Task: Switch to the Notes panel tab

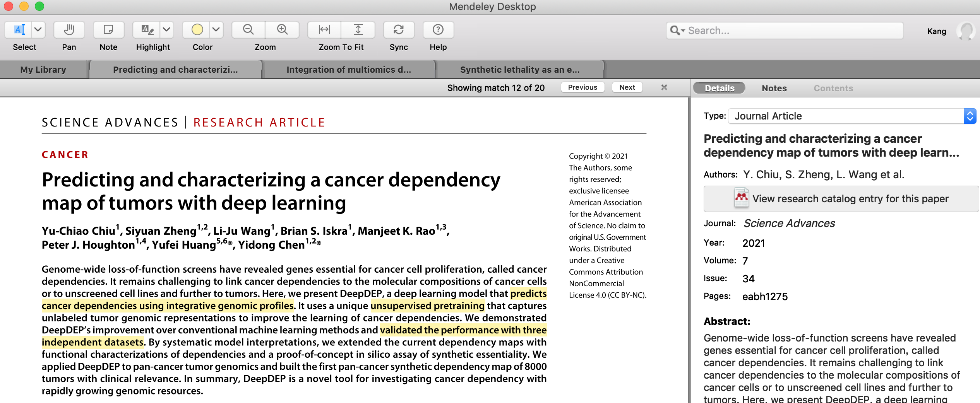Action: pos(774,88)
